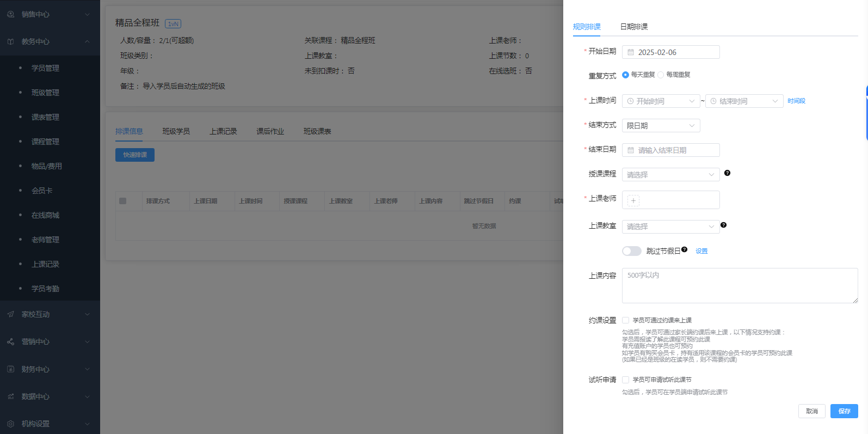
Task: Click the 1vN tag beside 精品全程班
Action: tap(173, 23)
